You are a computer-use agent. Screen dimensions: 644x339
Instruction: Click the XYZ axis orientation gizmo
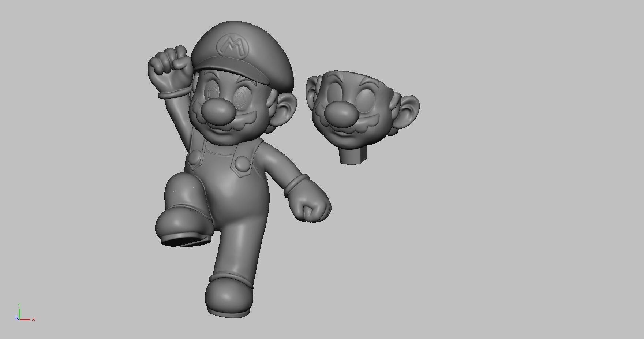[x=25, y=313]
